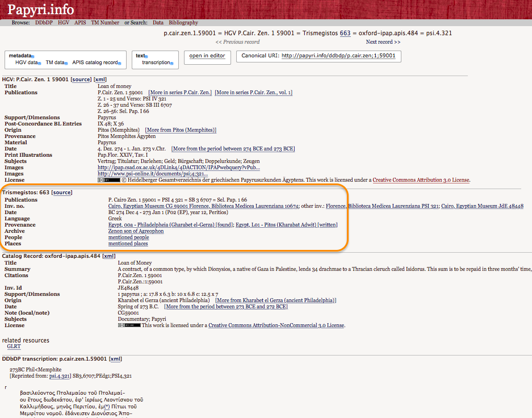
Task: Open Florence Laurenziana PSI 321 link
Action: (382, 206)
